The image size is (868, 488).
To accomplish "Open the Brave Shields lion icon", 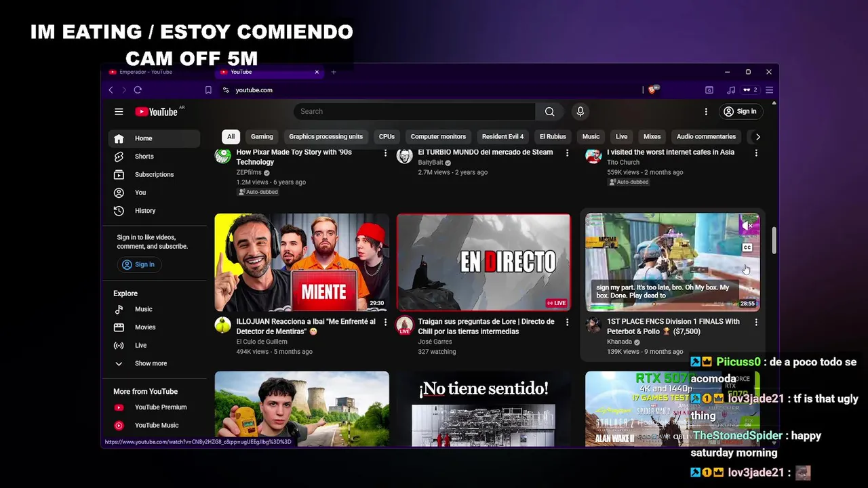I will [652, 89].
